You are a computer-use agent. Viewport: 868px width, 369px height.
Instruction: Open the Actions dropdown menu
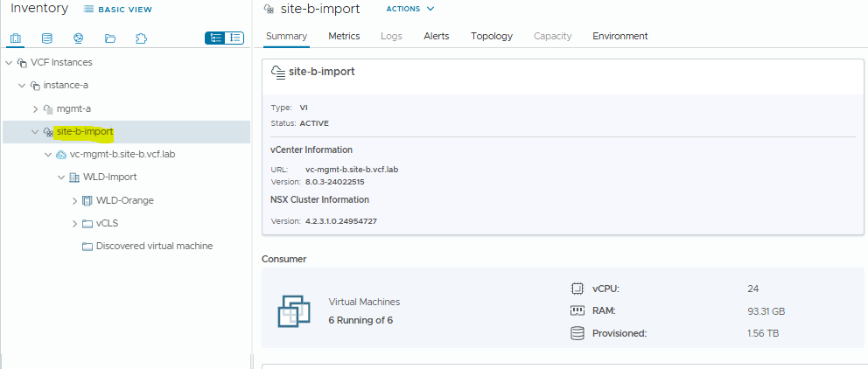tap(410, 9)
